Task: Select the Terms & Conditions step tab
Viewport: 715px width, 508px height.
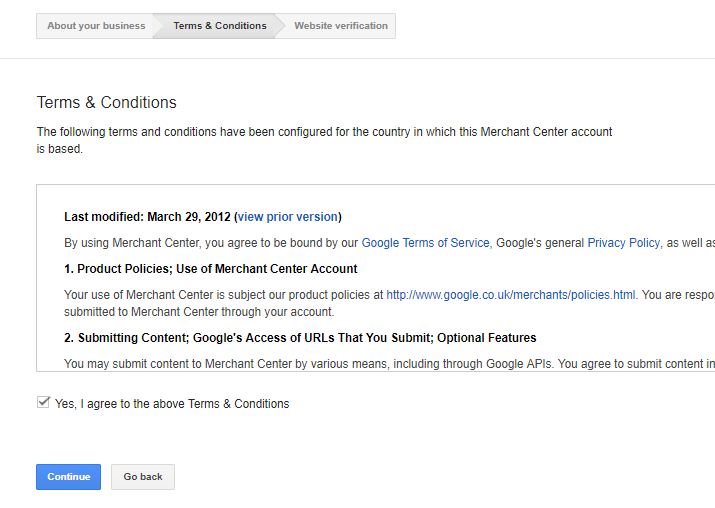Action: 220,26
